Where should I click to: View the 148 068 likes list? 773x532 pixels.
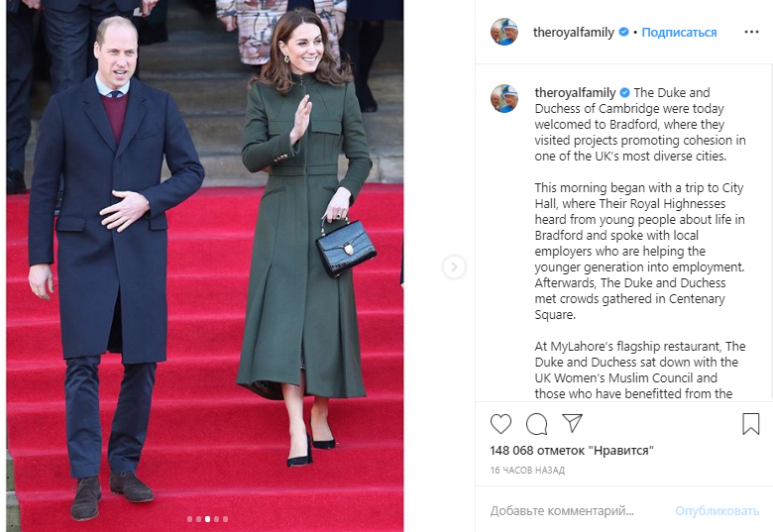(572, 450)
